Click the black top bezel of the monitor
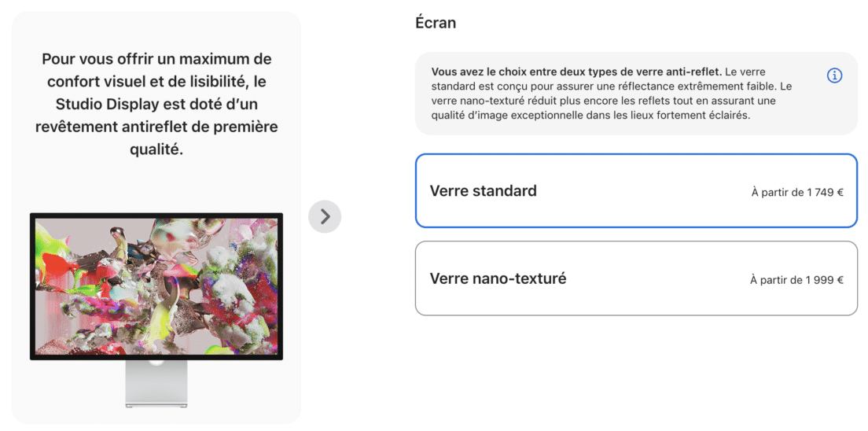 156,215
